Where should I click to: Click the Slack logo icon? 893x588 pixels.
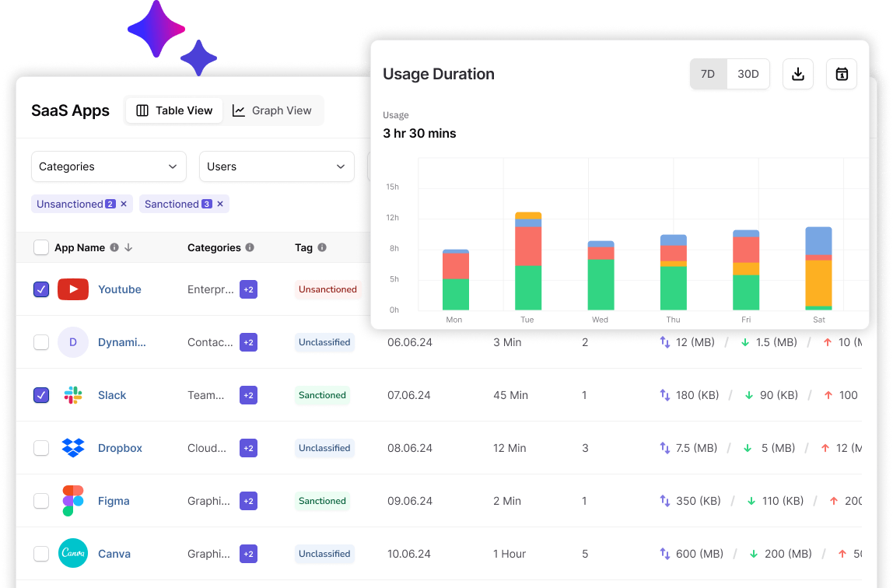tap(73, 395)
